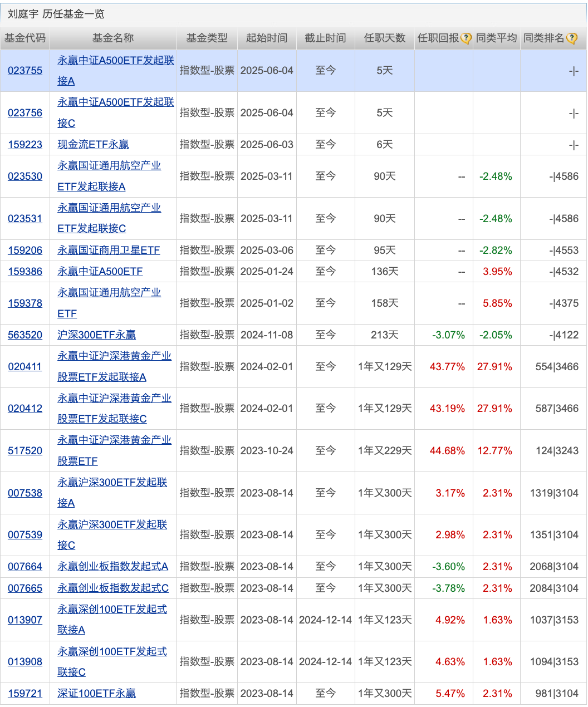The width and height of the screenshot is (588, 707).
Task: Open 永赢沪深300ETF发起联接C link
Action: (x=112, y=535)
